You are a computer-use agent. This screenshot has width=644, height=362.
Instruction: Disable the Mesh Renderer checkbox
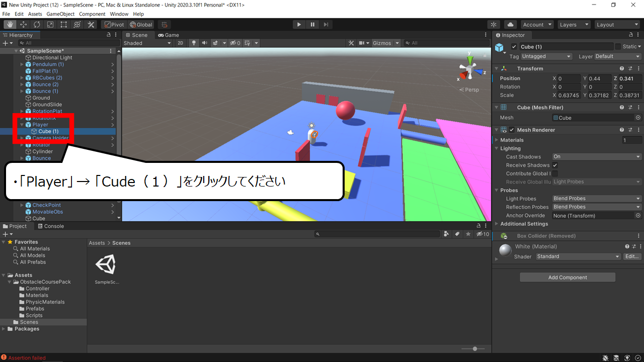coord(512,130)
